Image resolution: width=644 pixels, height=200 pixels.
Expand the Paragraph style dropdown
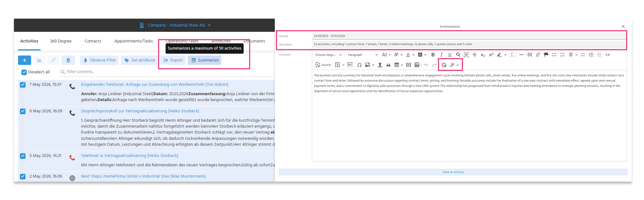(362, 55)
